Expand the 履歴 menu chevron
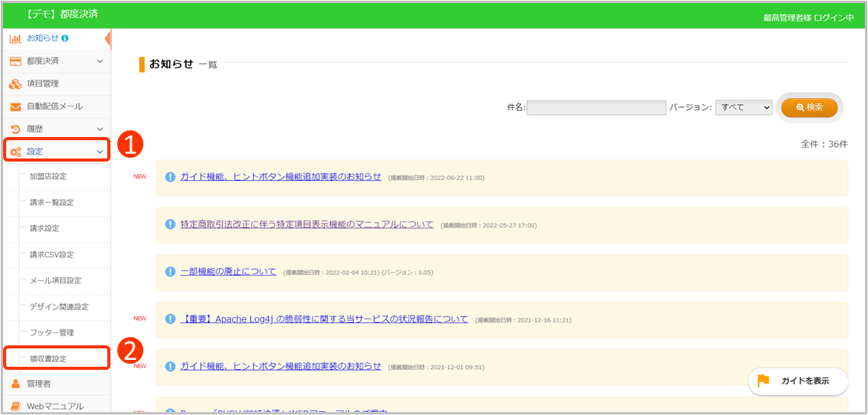Viewport: 868px width, 415px height. pos(100,129)
